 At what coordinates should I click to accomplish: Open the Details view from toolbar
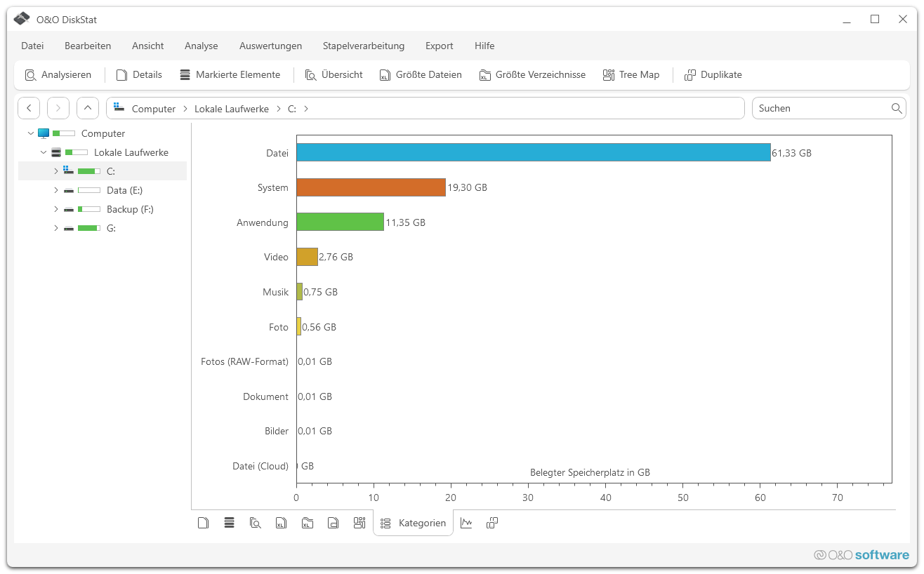point(139,74)
